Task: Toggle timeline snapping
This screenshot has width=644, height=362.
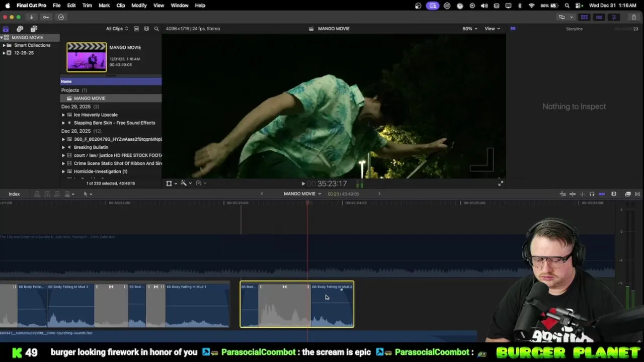Action: 602,194
